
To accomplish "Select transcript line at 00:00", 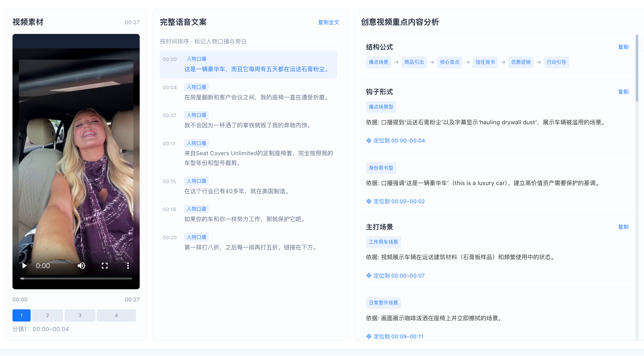I will 248,64.
